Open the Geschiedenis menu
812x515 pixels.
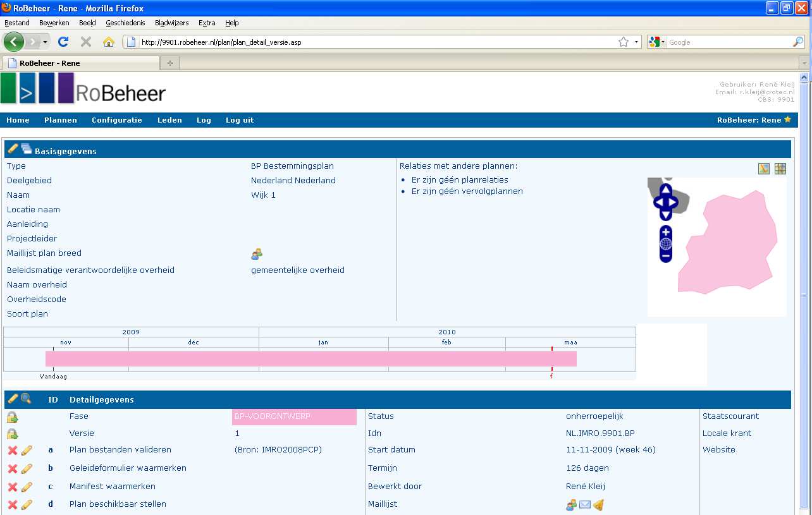(125, 23)
